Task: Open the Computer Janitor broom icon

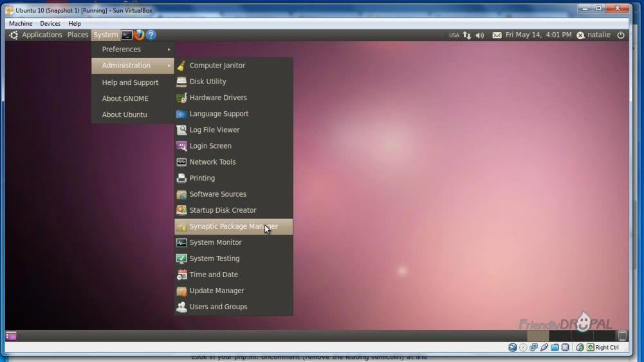Action: (181, 65)
